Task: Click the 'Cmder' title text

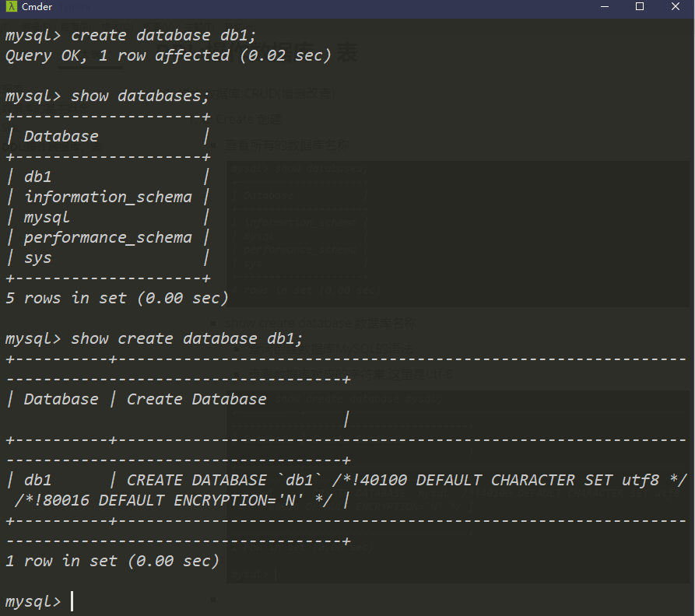Action: coord(37,7)
